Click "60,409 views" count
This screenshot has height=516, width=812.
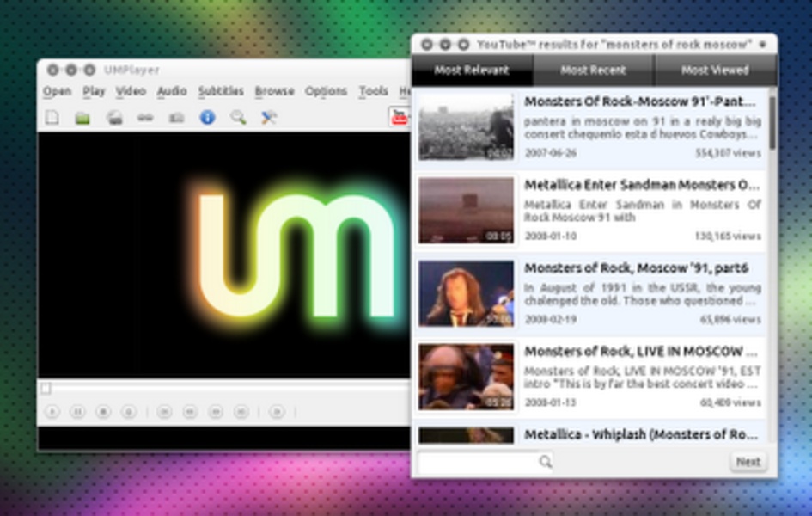point(730,402)
